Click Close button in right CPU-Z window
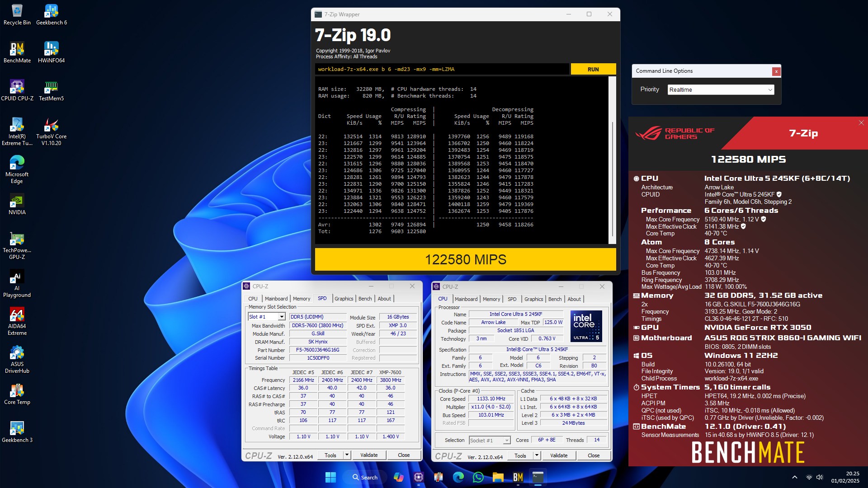 pos(594,456)
